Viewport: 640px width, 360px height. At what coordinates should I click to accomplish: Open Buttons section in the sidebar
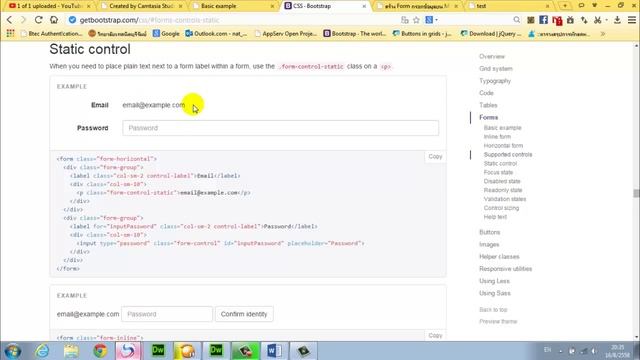[x=489, y=232]
